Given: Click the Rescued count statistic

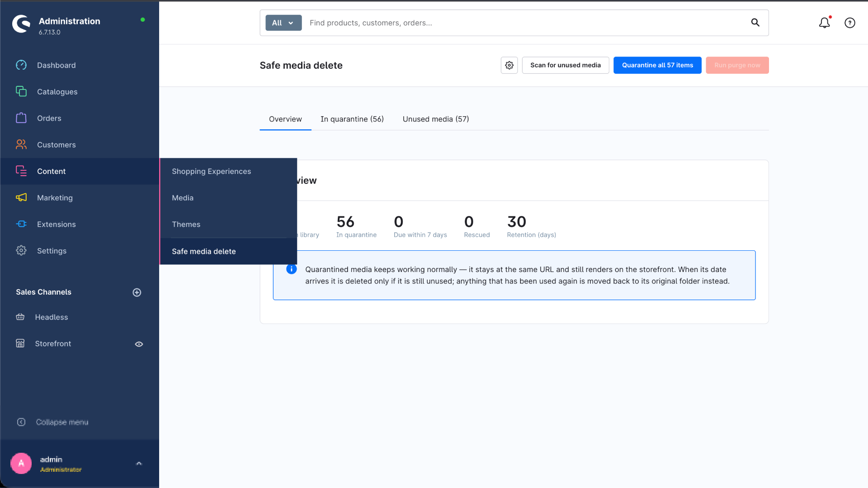Looking at the screenshot, I should (477, 226).
